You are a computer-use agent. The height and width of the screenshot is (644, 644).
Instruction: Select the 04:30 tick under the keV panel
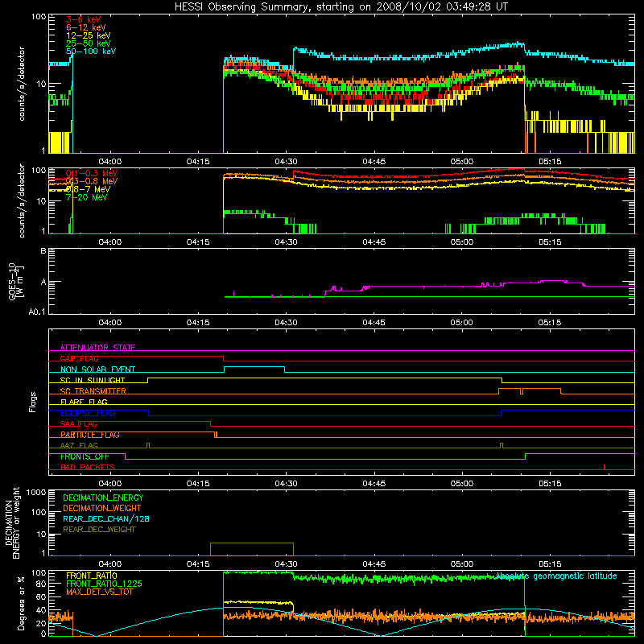[x=286, y=162]
